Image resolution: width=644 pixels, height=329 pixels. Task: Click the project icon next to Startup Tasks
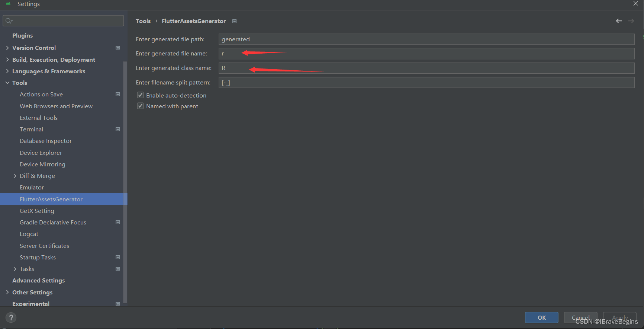[118, 257]
